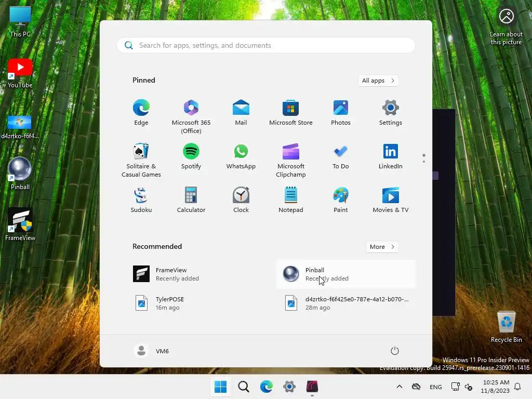Select Recycle Bin on desktop
Screen dimensions: 532x399
(506, 327)
